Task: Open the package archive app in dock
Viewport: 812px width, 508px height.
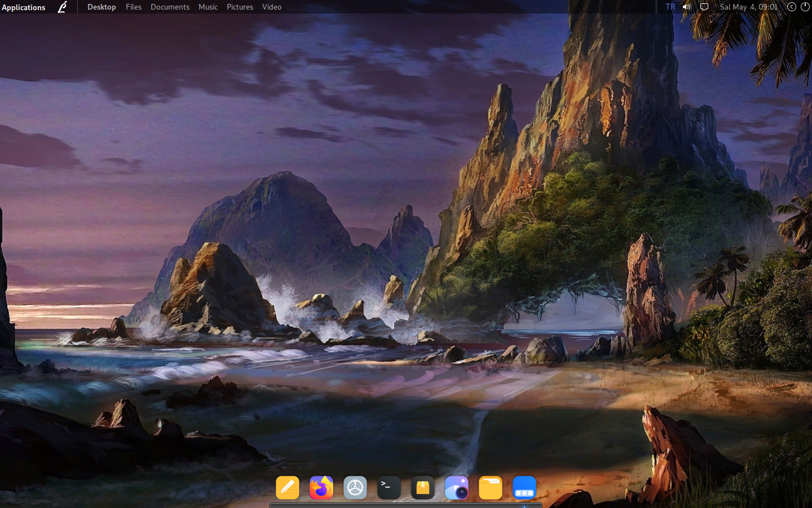Action: click(x=423, y=488)
